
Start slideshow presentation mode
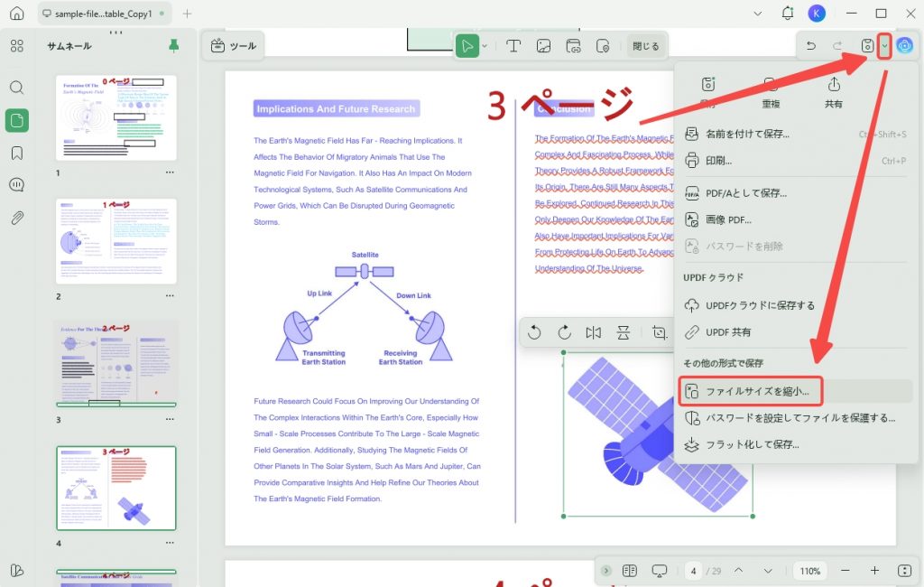[660, 571]
